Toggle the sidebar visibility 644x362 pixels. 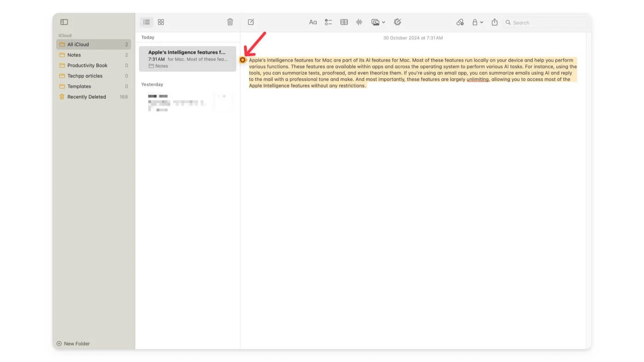(x=64, y=22)
